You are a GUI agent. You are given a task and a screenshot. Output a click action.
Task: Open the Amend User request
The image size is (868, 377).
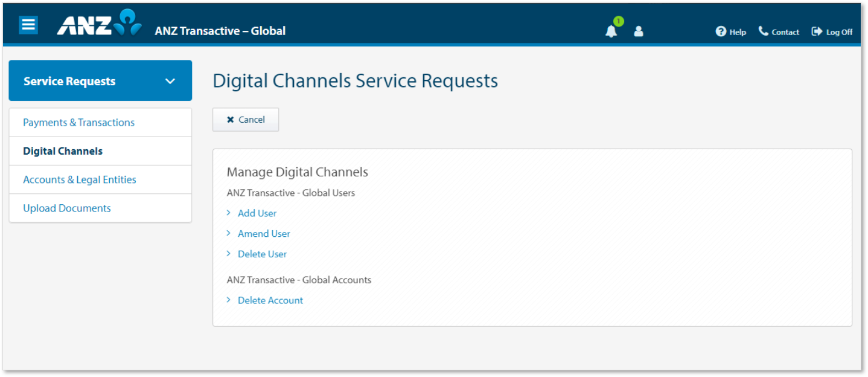click(x=264, y=233)
